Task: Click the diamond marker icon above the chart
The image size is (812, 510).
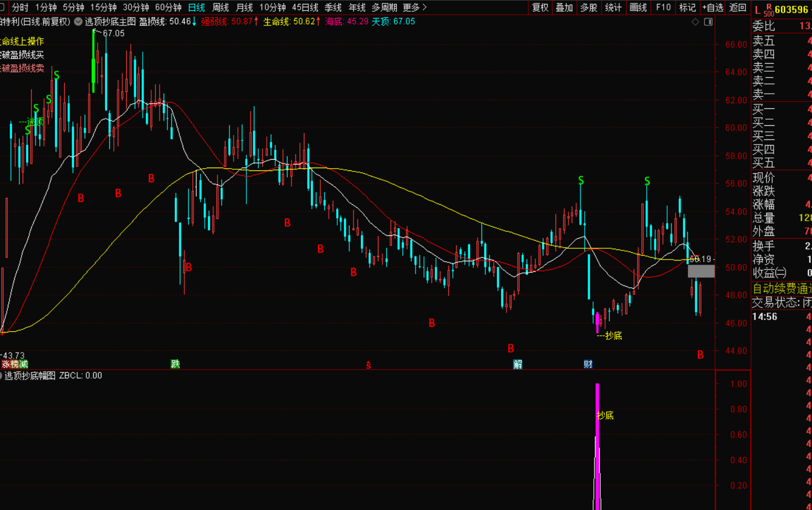Action: pos(695,22)
